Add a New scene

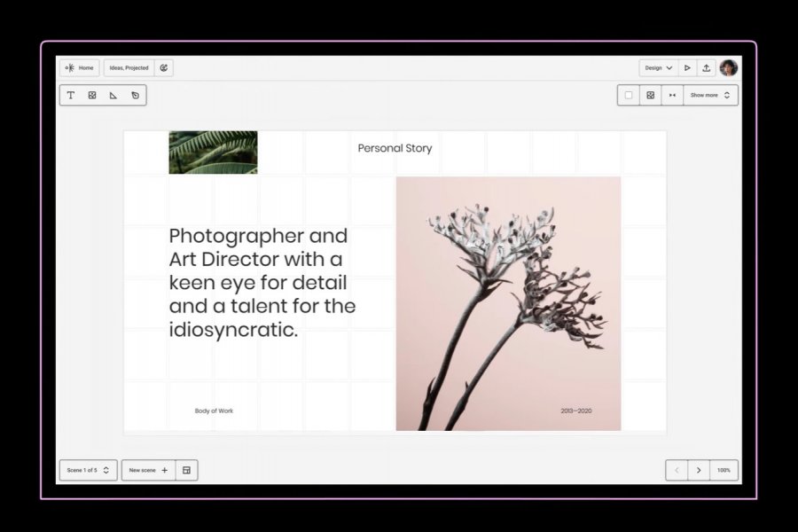click(x=148, y=470)
